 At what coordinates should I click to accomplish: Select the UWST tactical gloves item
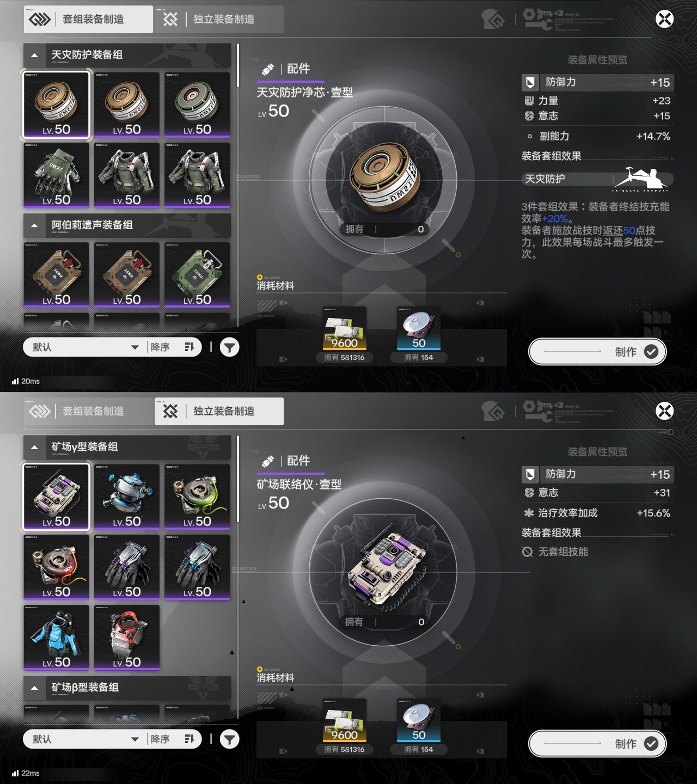(x=56, y=175)
